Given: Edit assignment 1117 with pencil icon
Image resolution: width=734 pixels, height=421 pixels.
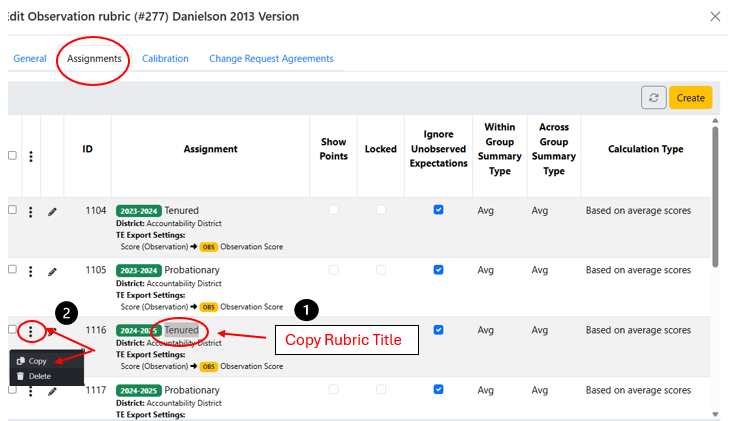Looking at the screenshot, I should tap(52, 391).
